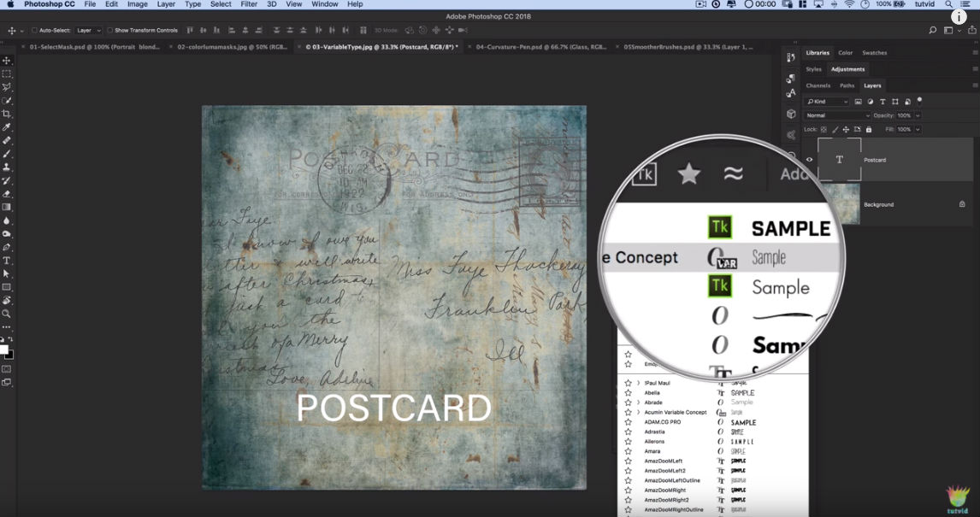The height and width of the screenshot is (517, 980).
Task: Switch to the Styles tab
Action: 813,69
